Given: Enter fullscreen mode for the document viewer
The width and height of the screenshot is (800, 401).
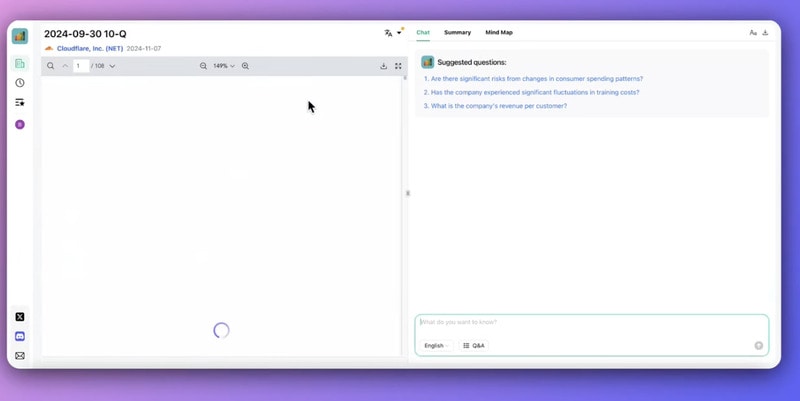Looking at the screenshot, I should 398,66.
